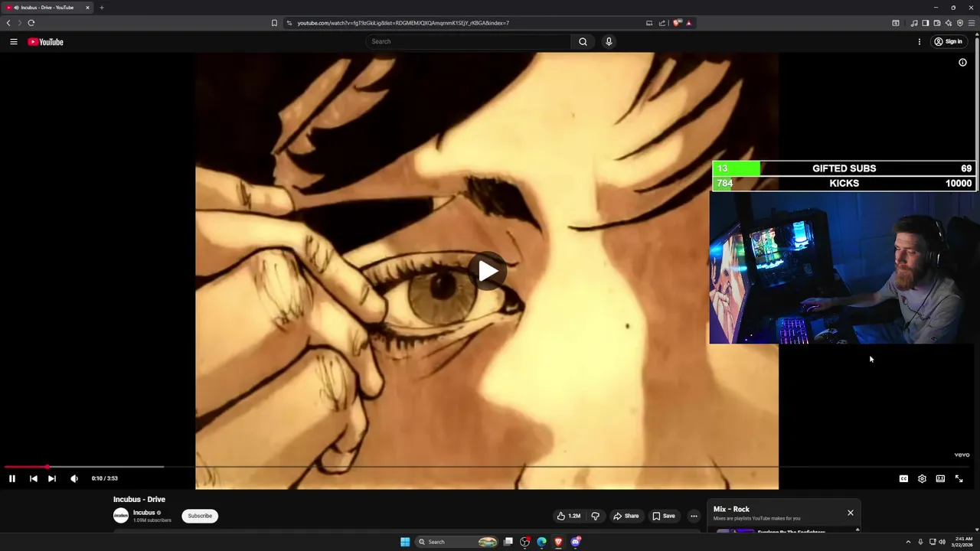Click the Sign in button
Screen dimensions: 980x551
click(948, 42)
